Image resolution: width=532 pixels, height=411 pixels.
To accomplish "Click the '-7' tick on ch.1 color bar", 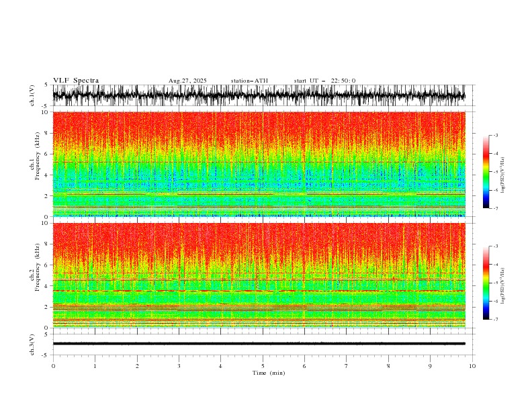I will [x=495, y=208].
